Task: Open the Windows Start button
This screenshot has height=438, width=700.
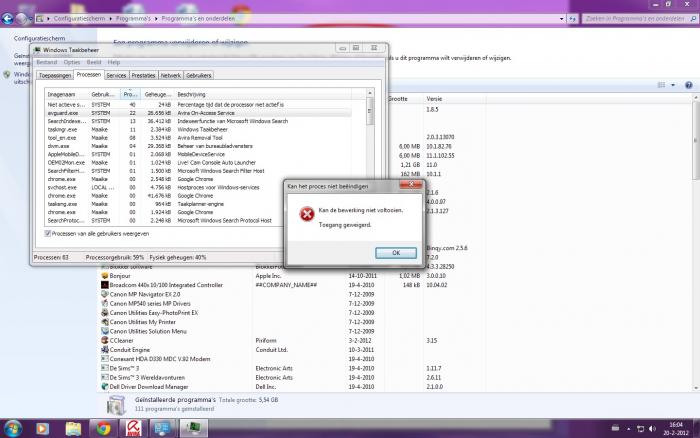Action: click(11, 428)
